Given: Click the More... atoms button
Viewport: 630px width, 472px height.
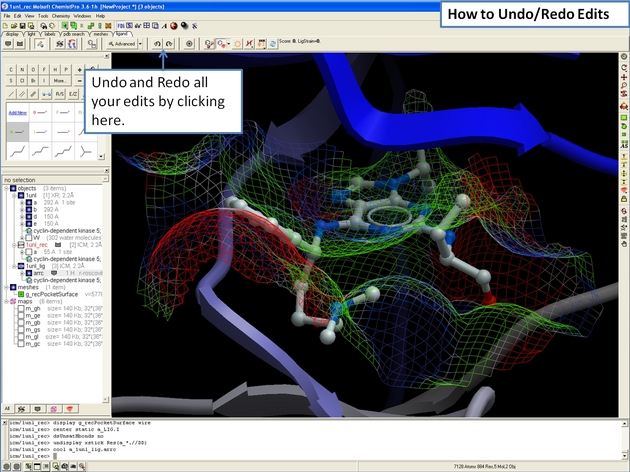Looking at the screenshot, I should click(60, 81).
